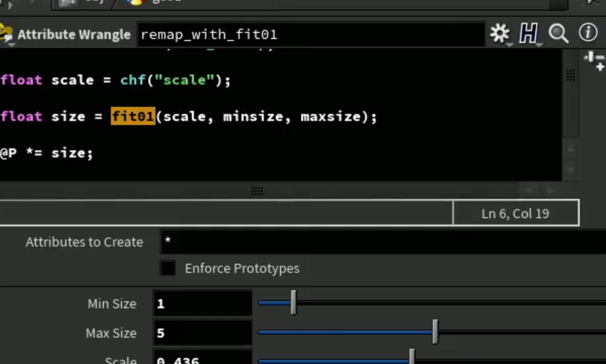Click the plus pane options icon
The height and width of the screenshot is (364, 606).
[595, 62]
